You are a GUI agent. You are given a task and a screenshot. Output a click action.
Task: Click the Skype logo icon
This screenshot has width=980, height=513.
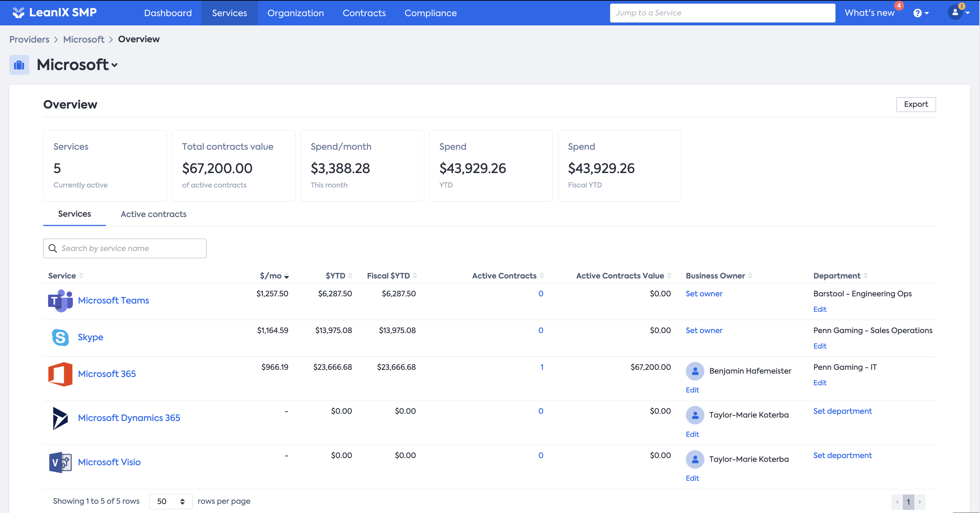pos(60,337)
